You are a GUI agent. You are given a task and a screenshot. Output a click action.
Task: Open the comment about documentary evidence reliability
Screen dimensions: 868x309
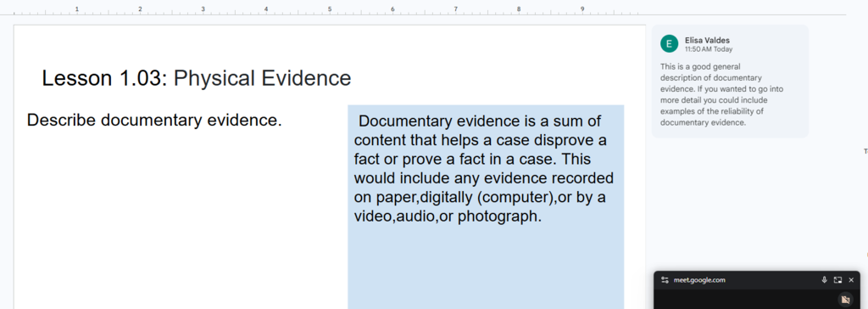730,81
